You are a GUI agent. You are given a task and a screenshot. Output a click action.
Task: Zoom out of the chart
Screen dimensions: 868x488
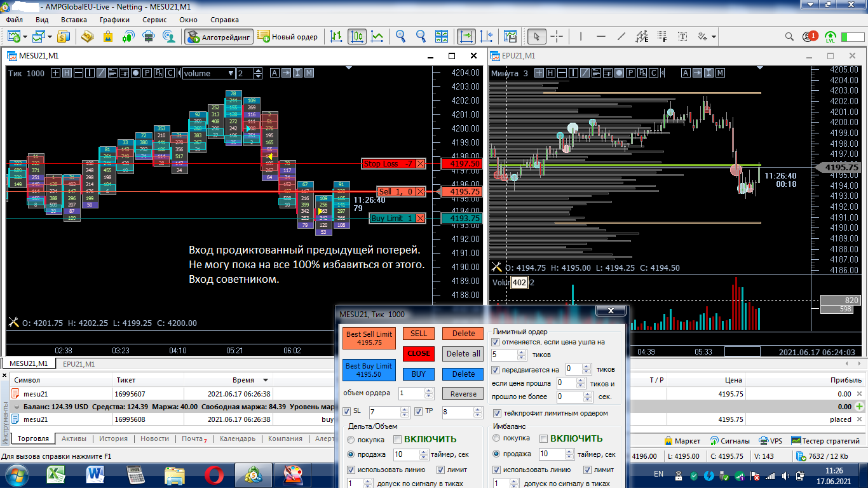click(421, 36)
